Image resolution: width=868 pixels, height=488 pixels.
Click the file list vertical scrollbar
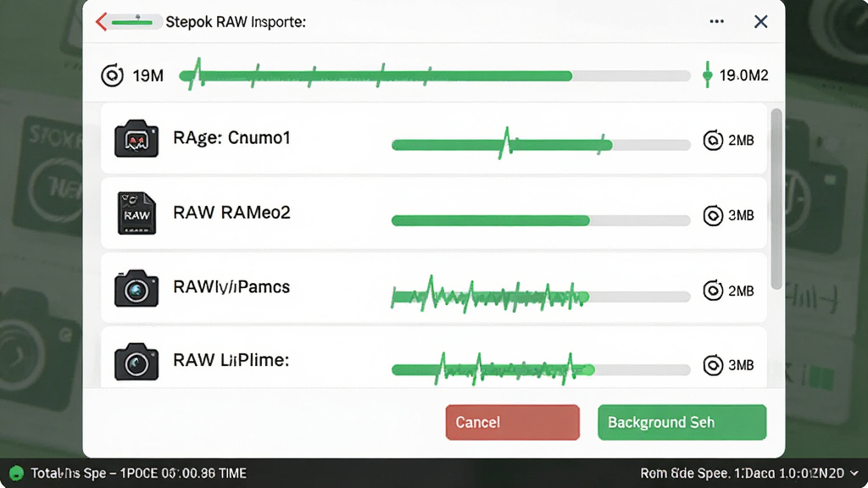click(776, 199)
